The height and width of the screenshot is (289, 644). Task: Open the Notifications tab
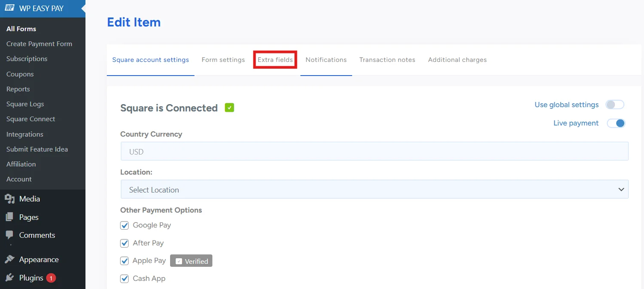click(x=326, y=60)
